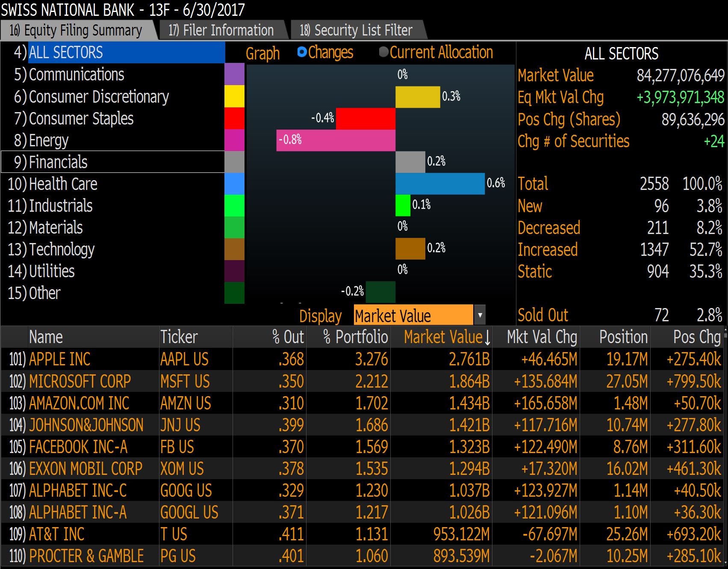Click the MSFT US ticker
The height and width of the screenshot is (569, 728).
pos(185,381)
